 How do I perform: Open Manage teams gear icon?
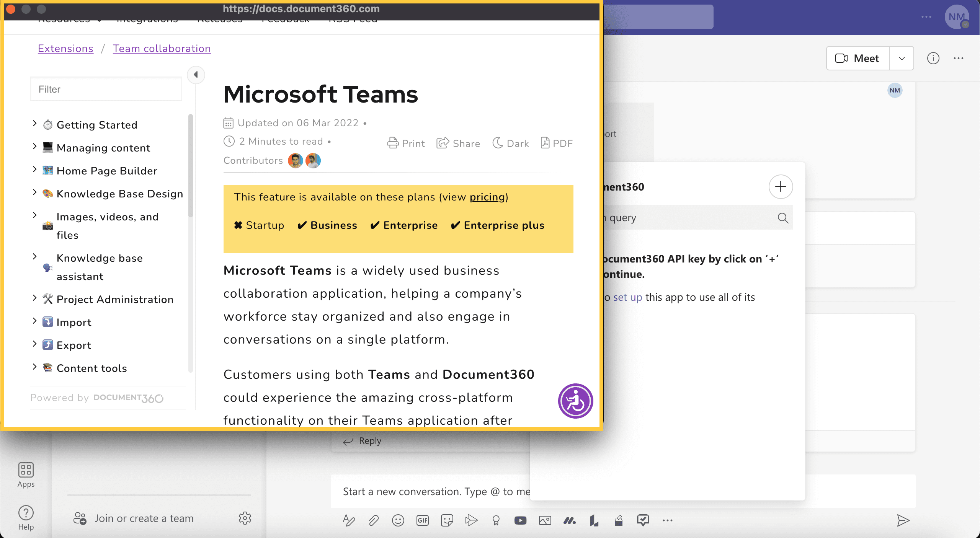(245, 518)
